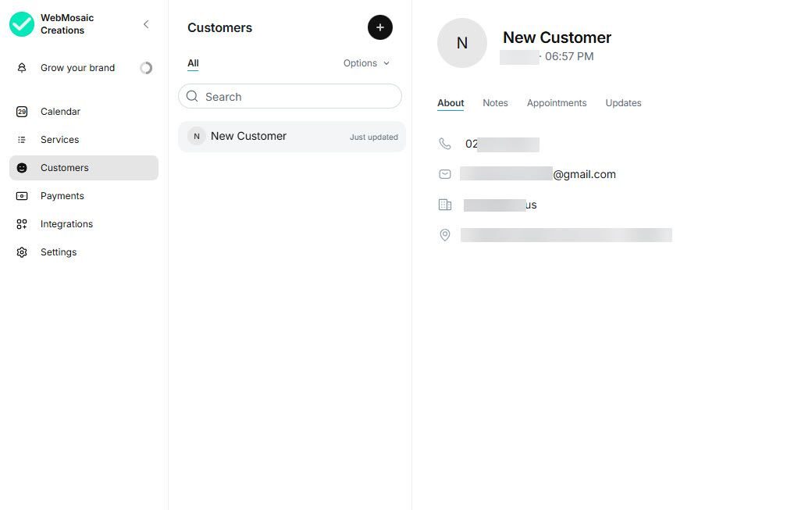Switch to the Notes tab
812x510 pixels.
pyautogui.click(x=495, y=103)
